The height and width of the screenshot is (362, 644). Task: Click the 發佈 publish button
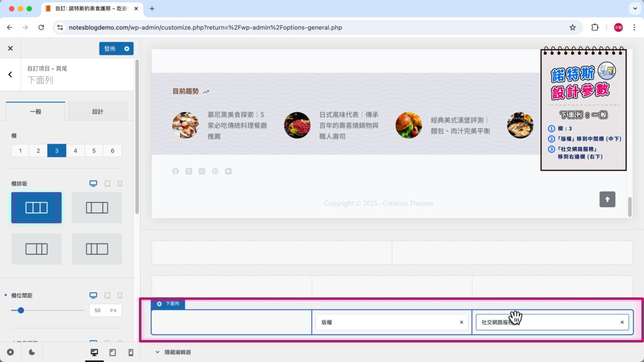click(x=110, y=49)
